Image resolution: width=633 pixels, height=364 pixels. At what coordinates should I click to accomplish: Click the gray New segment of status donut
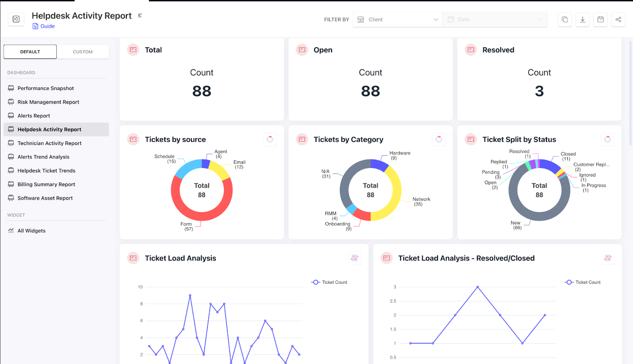(x=539, y=216)
